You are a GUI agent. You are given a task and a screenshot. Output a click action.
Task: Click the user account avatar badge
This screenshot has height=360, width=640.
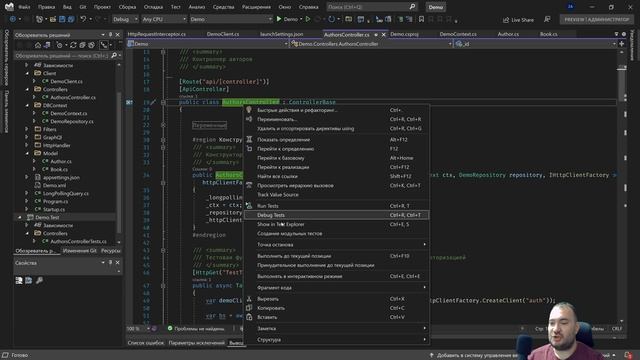point(571,7)
